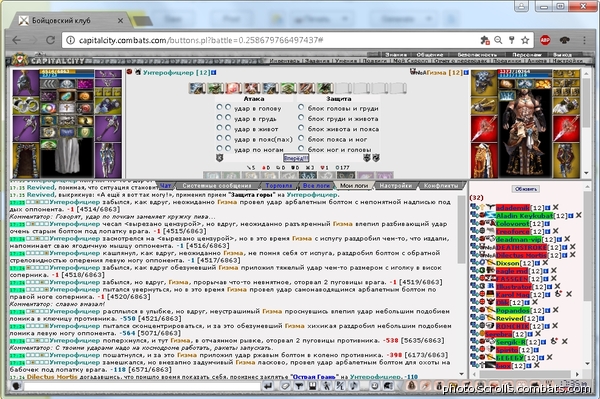Click the down arrow of the battle log scrollbar
Screen dimensions: 600x399
(461, 374)
